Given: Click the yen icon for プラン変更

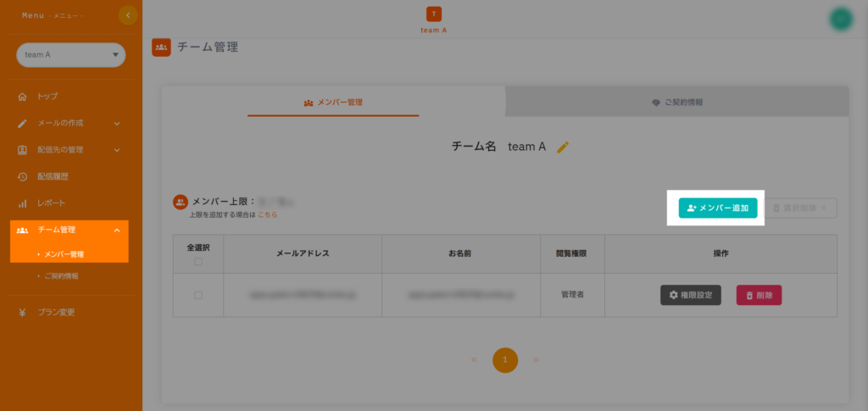Looking at the screenshot, I should click(23, 312).
